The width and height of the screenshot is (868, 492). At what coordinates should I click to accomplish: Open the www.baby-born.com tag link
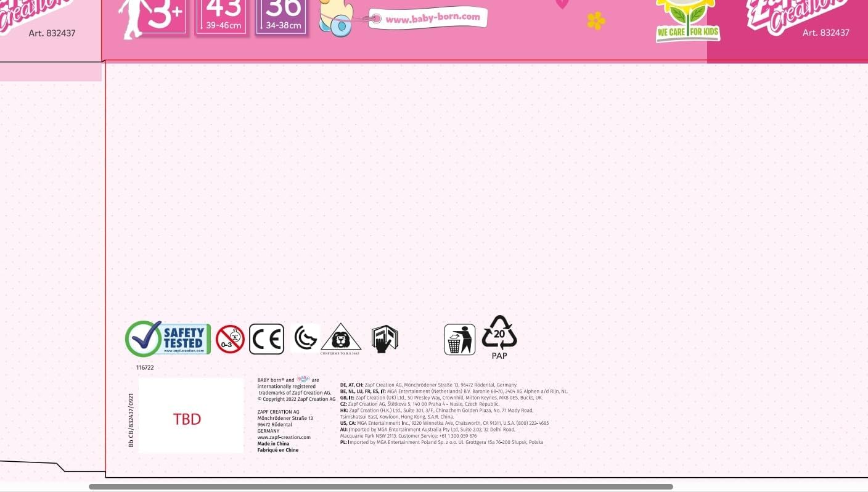[x=432, y=18]
